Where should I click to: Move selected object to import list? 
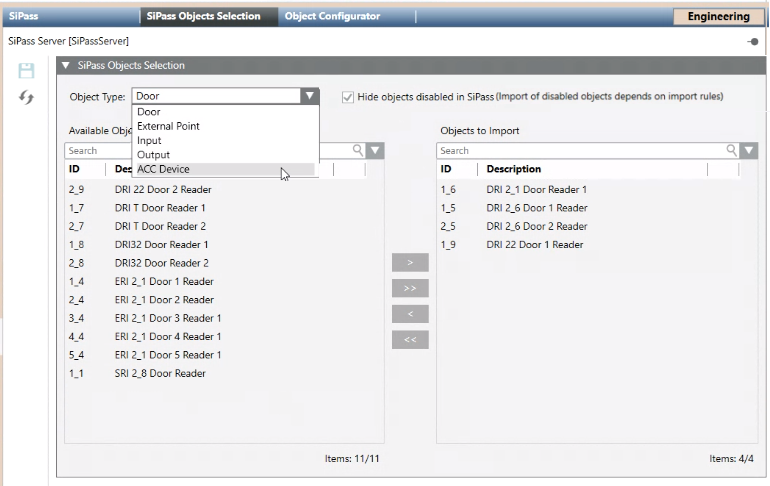click(x=410, y=262)
